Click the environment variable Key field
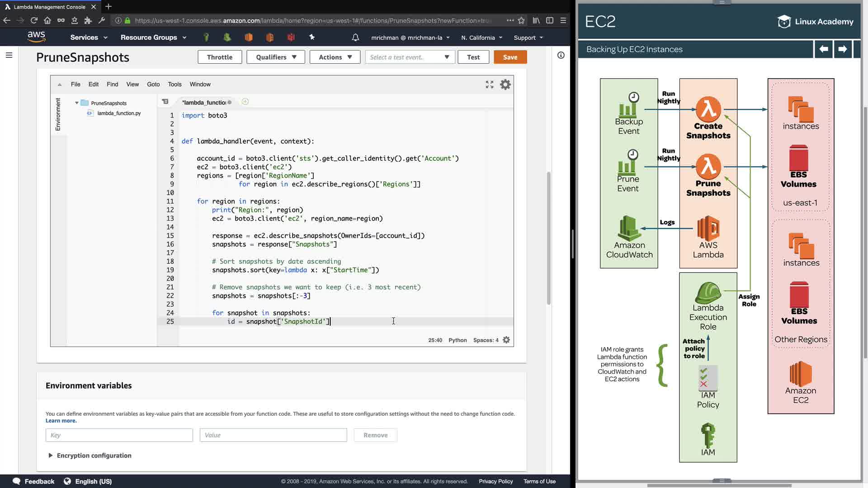The height and width of the screenshot is (488, 868). [119, 435]
